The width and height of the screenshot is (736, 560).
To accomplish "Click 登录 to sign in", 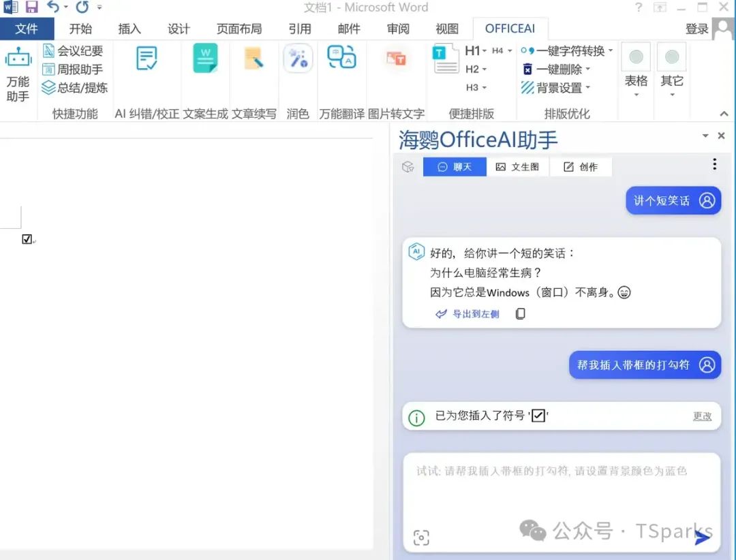I will 696,29.
